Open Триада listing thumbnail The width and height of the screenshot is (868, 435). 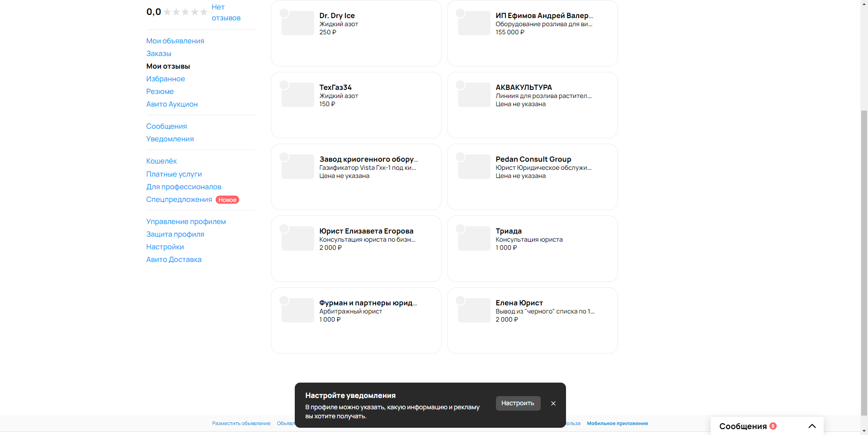point(474,239)
